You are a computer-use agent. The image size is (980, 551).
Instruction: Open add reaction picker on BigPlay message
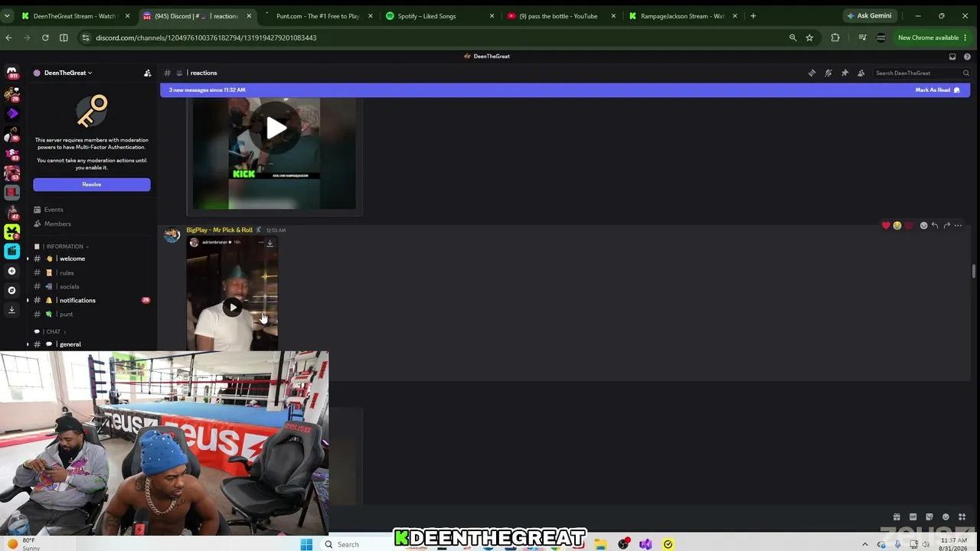[923, 226]
